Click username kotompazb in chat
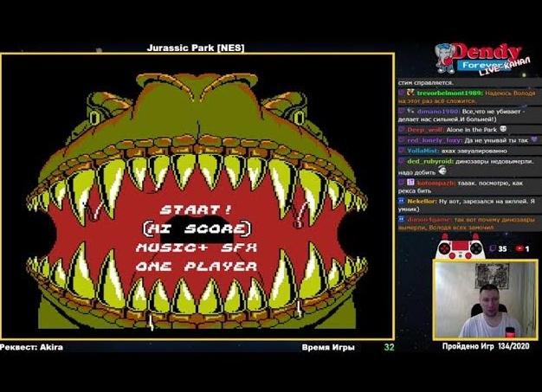This screenshot has width=542, height=392. (x=436, y=183)
